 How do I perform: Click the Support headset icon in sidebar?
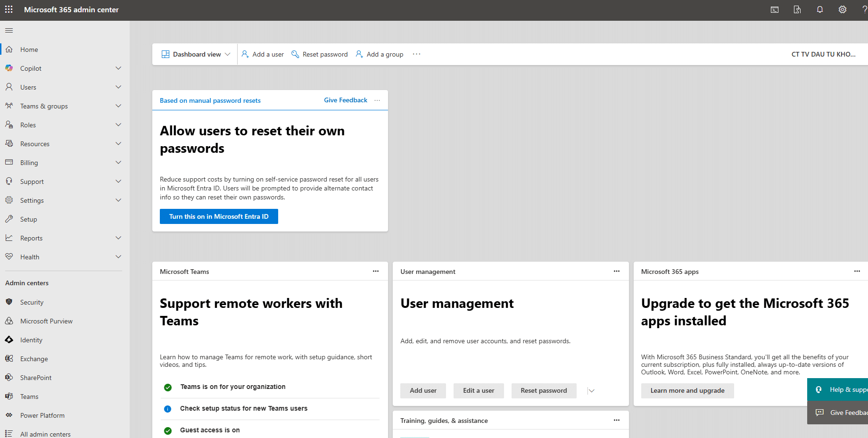point(9,182)
